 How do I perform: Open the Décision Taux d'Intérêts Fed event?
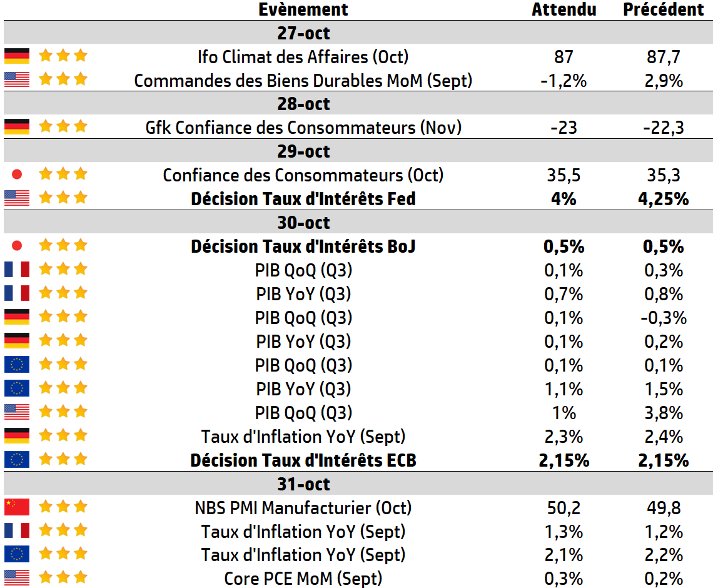[303, 199]
